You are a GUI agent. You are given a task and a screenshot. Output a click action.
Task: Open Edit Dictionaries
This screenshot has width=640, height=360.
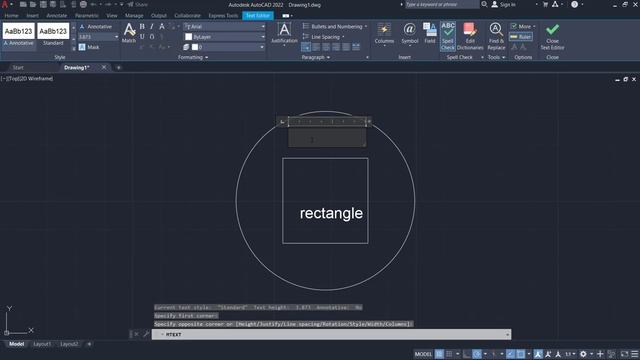point(470,36)
